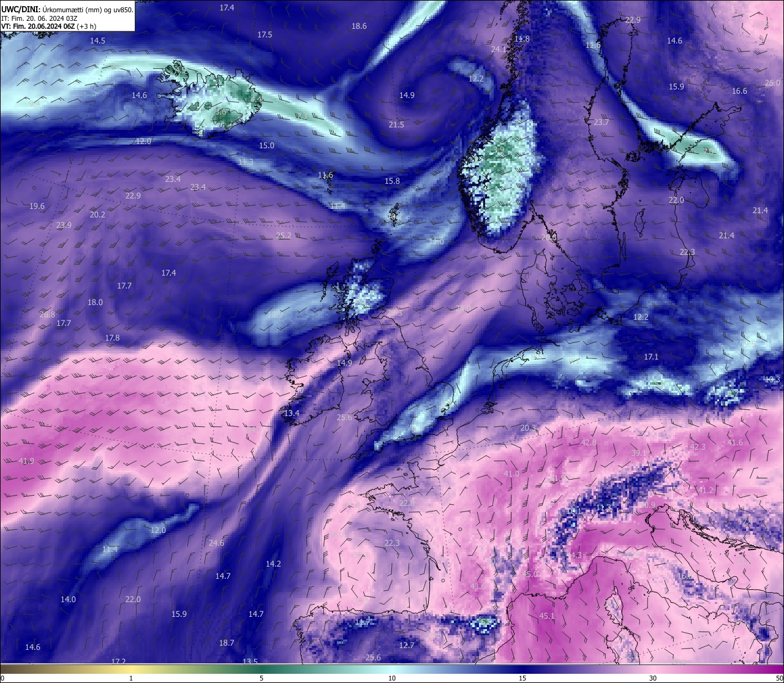Click the 18.7 value northwest of Spain
Viewport: 784px width, 683px height.
coord(227,643)
